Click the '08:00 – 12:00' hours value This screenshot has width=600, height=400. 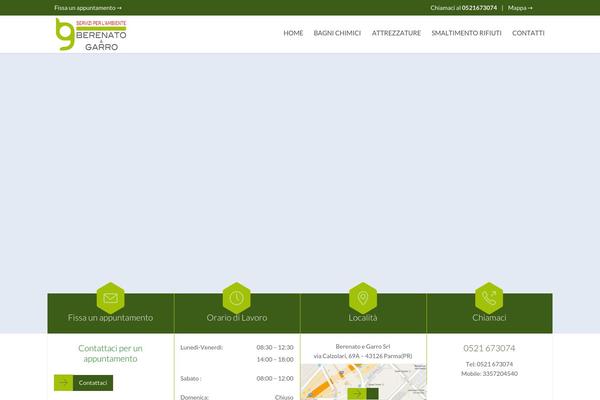275,379
